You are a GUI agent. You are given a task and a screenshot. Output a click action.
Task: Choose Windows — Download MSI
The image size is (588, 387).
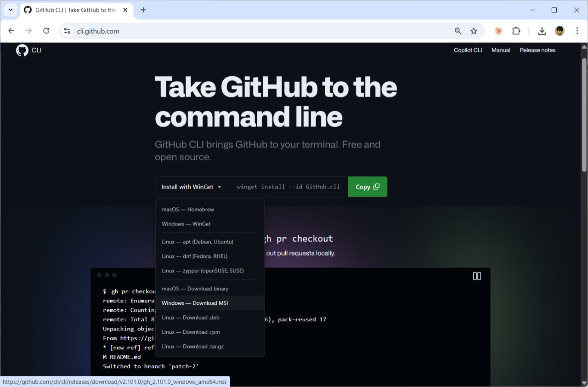pos(210,303)
